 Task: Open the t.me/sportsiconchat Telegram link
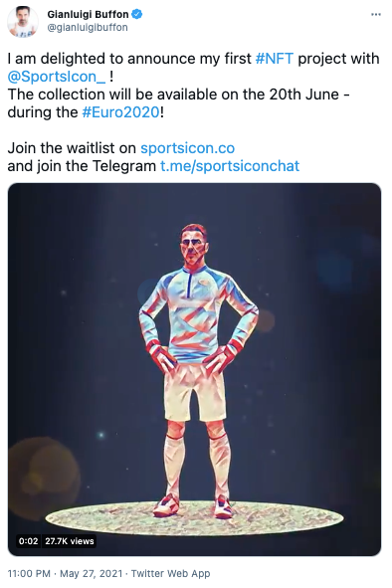pyautogui.click(x=230, y=166)
